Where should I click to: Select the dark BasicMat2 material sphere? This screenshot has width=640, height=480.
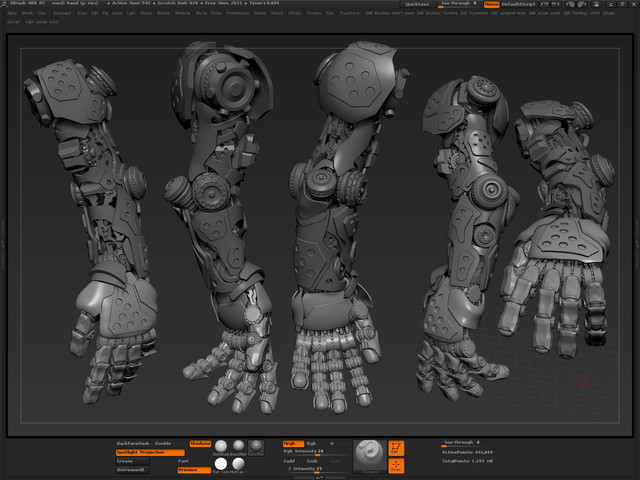click(x=257, y=446)
